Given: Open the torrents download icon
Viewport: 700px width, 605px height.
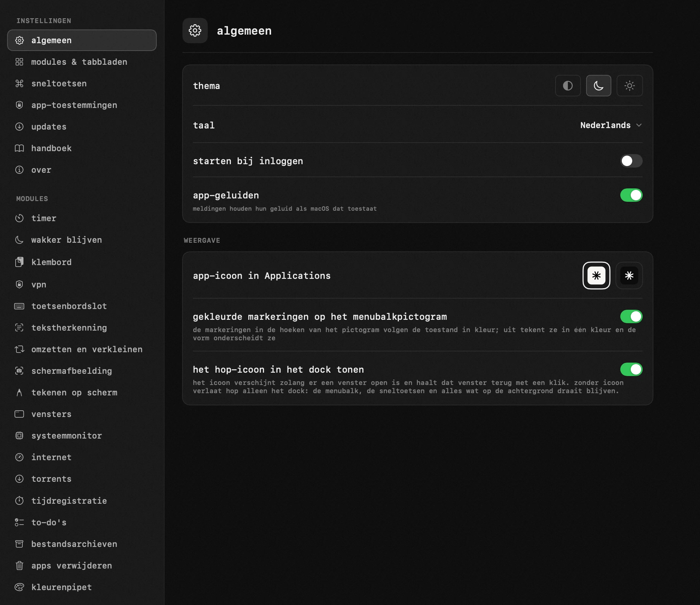Looking at the screenshot, I should click(19, 479).
